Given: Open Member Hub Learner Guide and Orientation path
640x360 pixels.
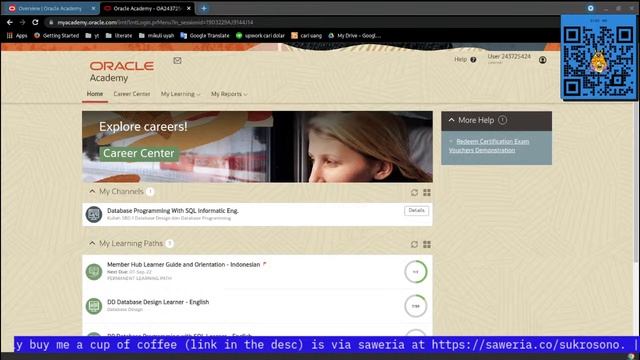Looking at the screenshot, I should click(x=183, y=264).
